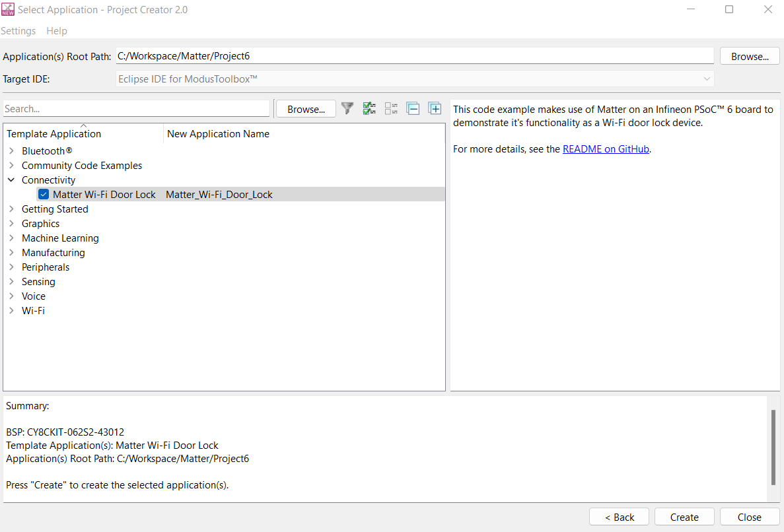Expand the Community Code Examples category
The width and height of the screenshot is (784, 532).
coord(11,166)
